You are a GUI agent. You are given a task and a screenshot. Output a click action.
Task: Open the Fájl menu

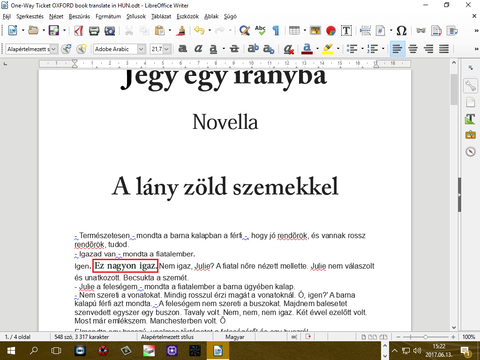point(7,16)
